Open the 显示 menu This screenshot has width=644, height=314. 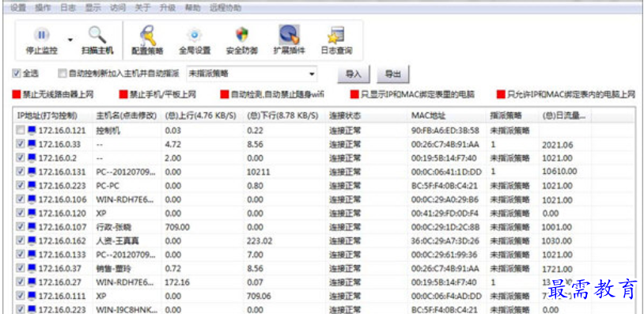coord(93,8)
